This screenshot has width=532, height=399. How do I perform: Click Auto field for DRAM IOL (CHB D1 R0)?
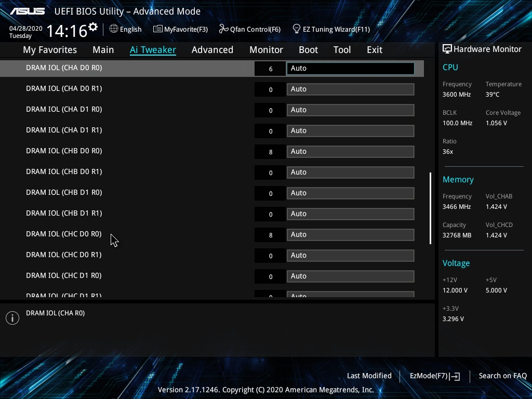[351, 193]
